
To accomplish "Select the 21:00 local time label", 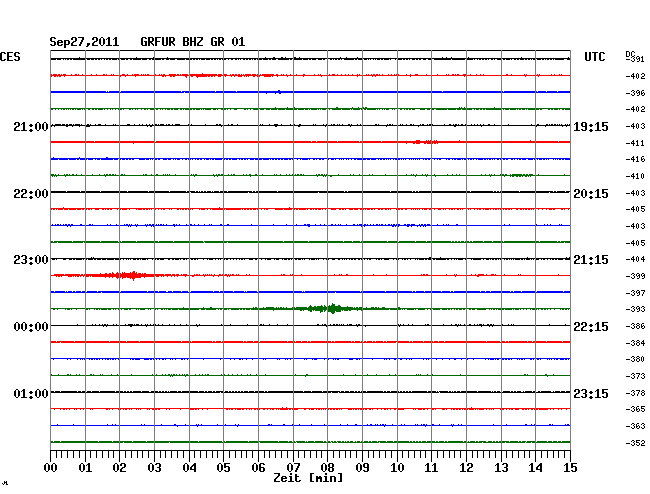I will [x=31, y=126].
